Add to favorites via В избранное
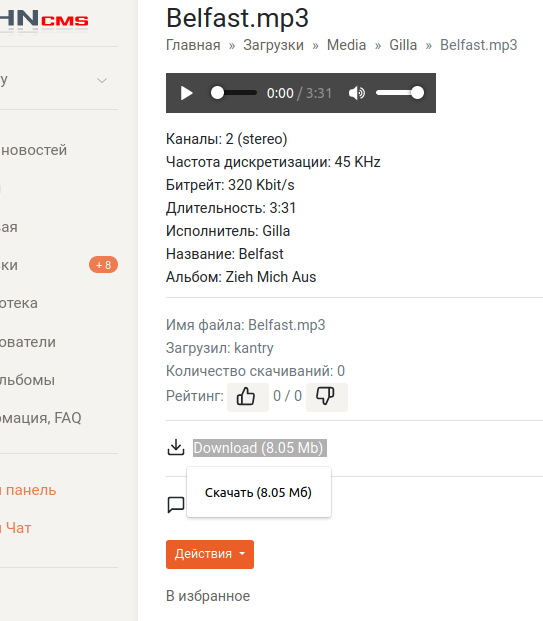The image size is (543, 621). (208, 596)
